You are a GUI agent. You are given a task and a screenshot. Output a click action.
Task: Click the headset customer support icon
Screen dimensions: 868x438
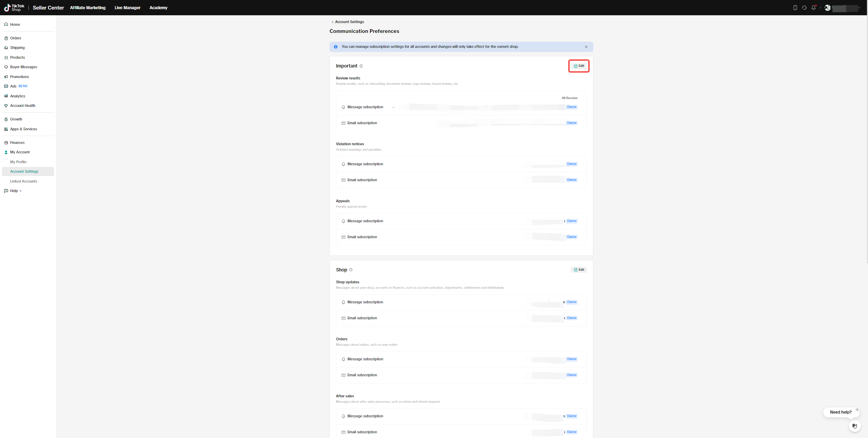click(x=804, y=8)
